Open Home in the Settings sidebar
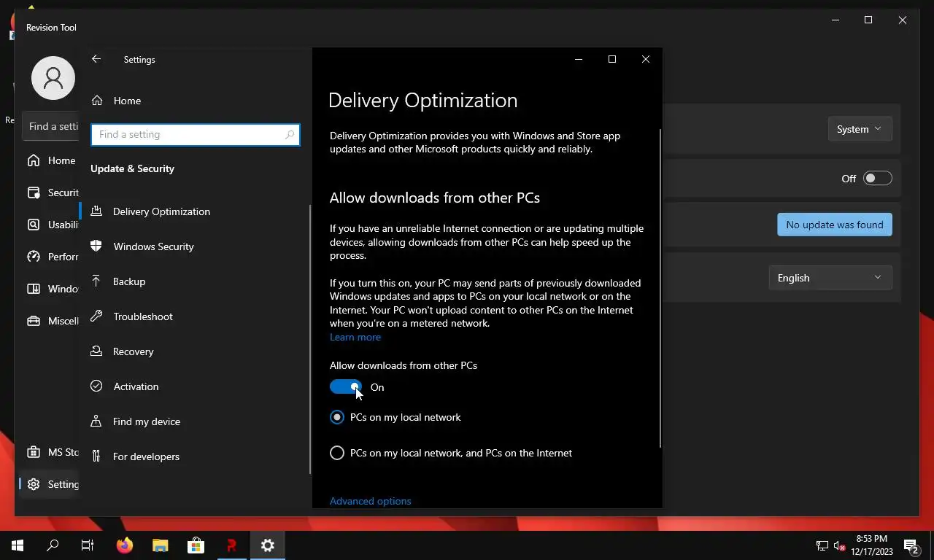Image resolution: width=934 pixels, height=560 pixels. click(x=195, y=101)
